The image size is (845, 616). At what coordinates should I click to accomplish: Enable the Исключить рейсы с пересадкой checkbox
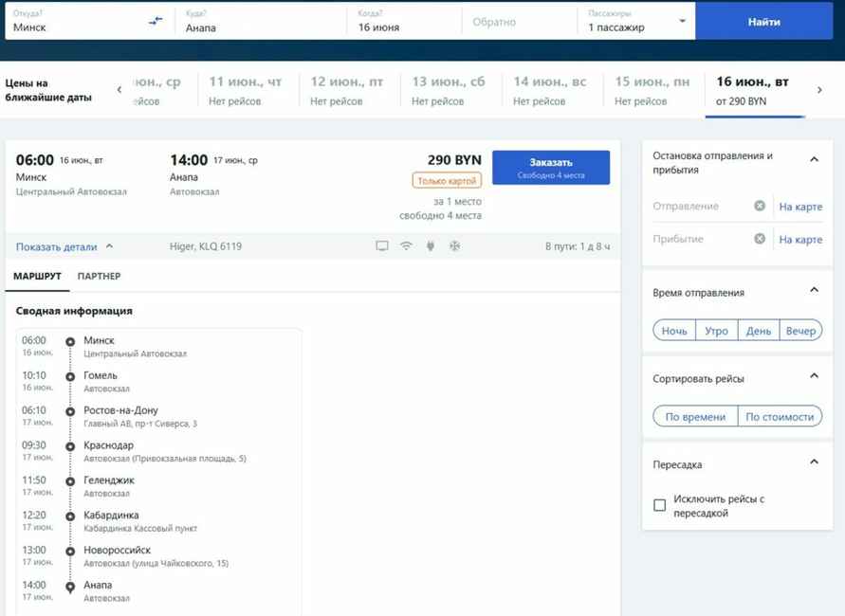(x=660, y=505)
